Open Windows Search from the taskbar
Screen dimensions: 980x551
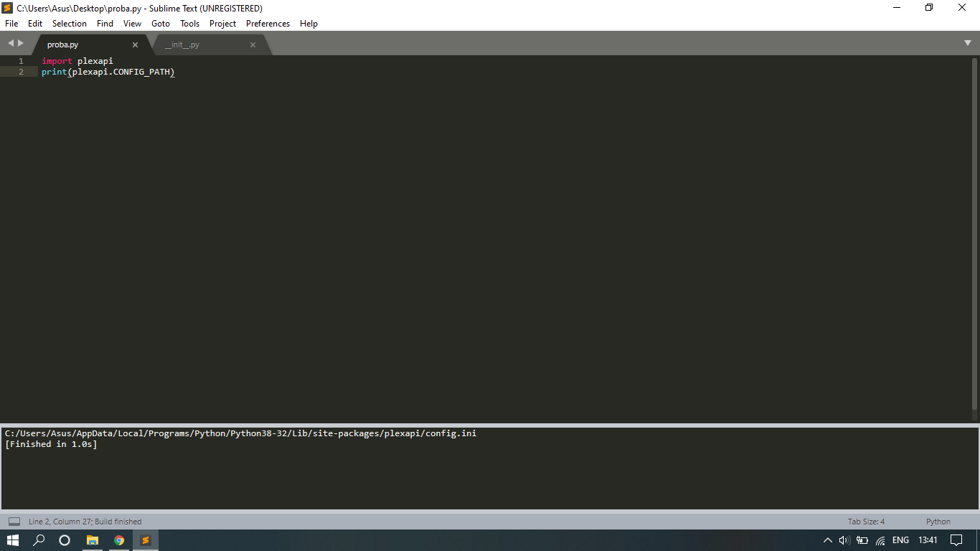39,540
